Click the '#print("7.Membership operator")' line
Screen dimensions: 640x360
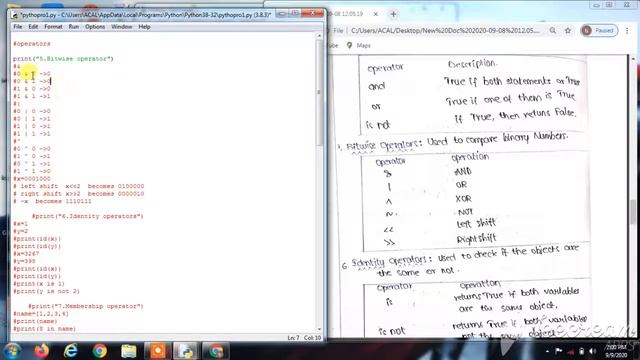pyautogui.click(x=86, y=306)
